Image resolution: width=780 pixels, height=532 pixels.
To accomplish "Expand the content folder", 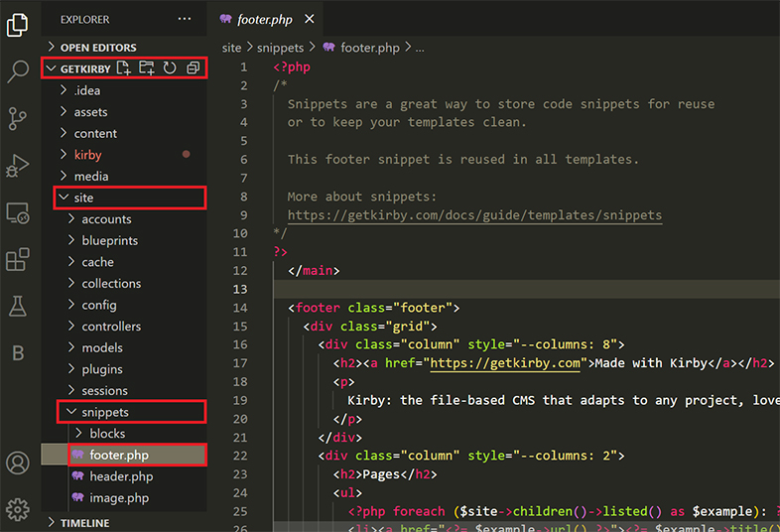I will 124,133.
